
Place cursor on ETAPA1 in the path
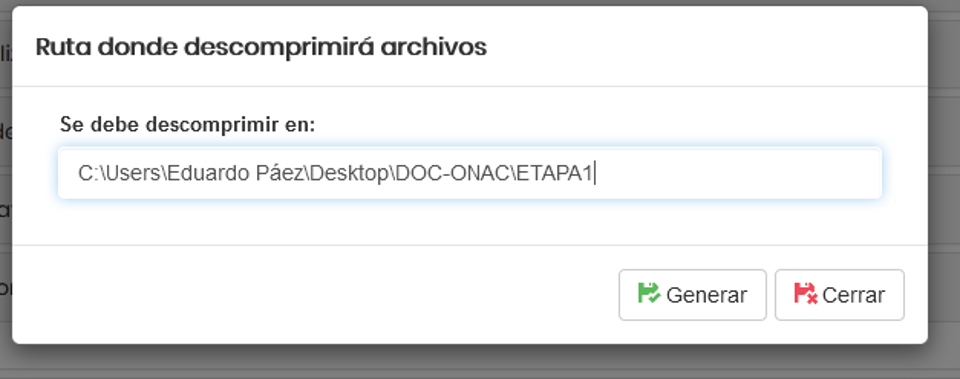pyautogui.click(x=554, y=174)
